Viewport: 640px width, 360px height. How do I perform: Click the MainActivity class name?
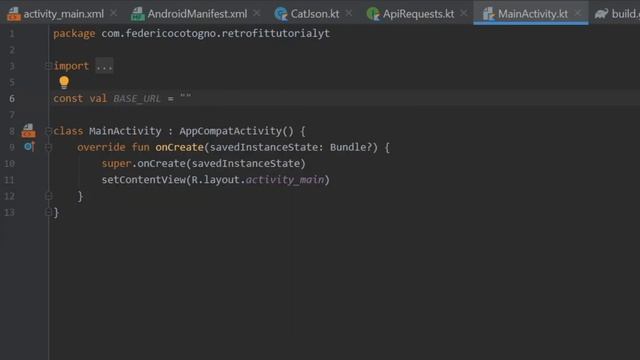pos(125,131)
